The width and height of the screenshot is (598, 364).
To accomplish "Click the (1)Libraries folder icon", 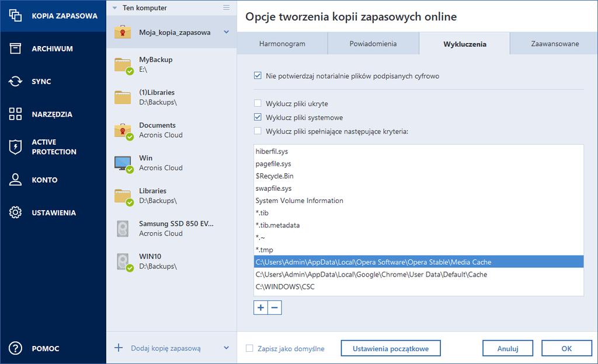I will (x=123, y=97).
